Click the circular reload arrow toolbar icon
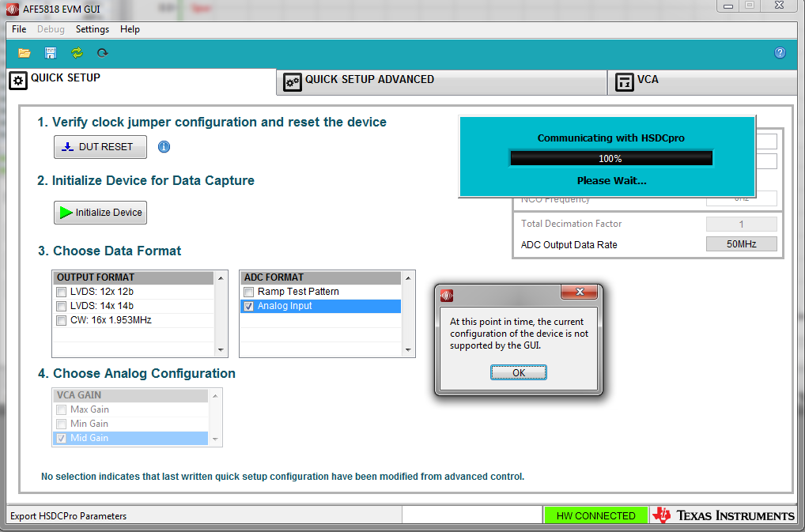805x532 pixels. tap(103, 53)
